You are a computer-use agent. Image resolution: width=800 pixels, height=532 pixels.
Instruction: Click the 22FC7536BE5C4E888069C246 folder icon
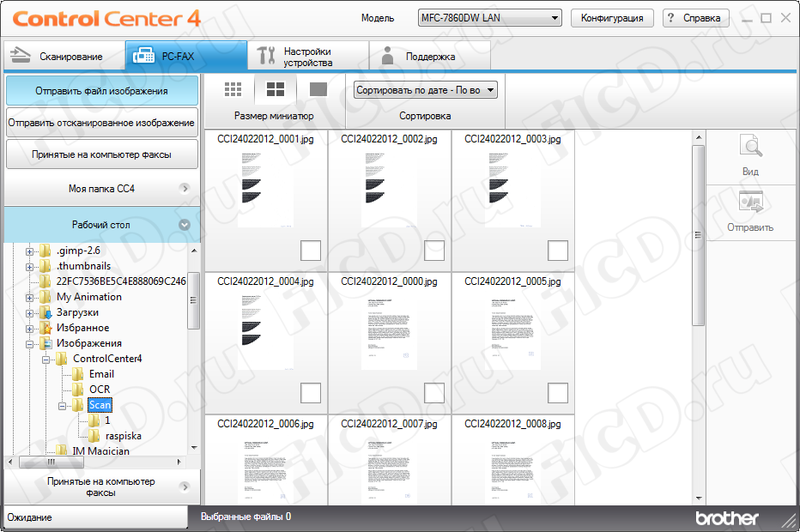point(45,281)
